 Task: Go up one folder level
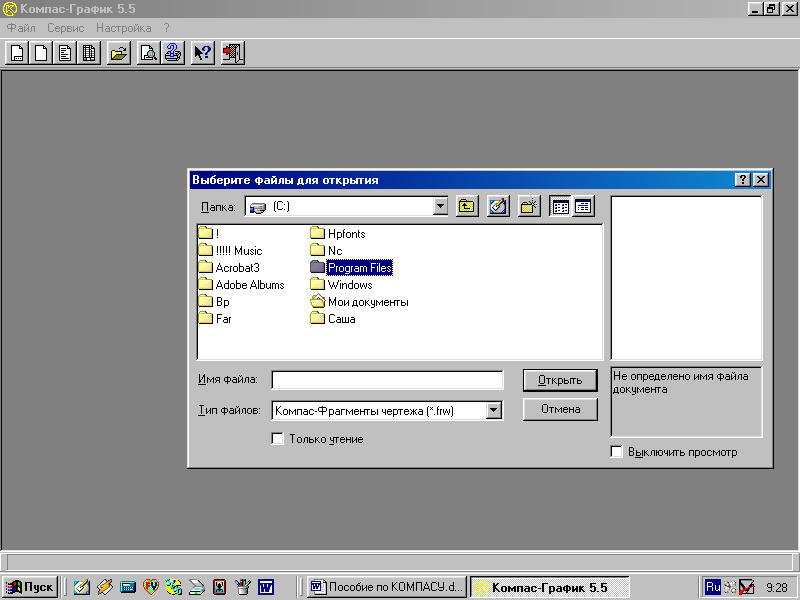[467, 207]
